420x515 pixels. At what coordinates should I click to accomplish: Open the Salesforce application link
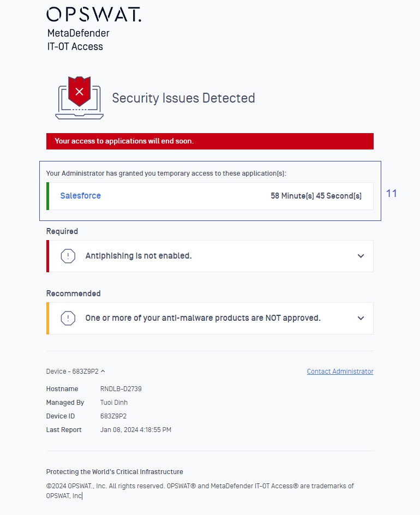click(80, 195)
